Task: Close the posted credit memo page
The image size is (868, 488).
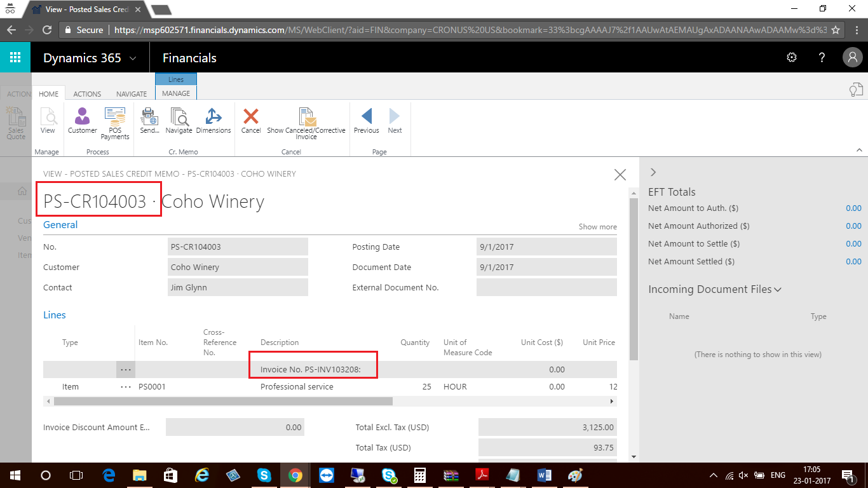Action: pyautogui.click(x=620, y=175)
